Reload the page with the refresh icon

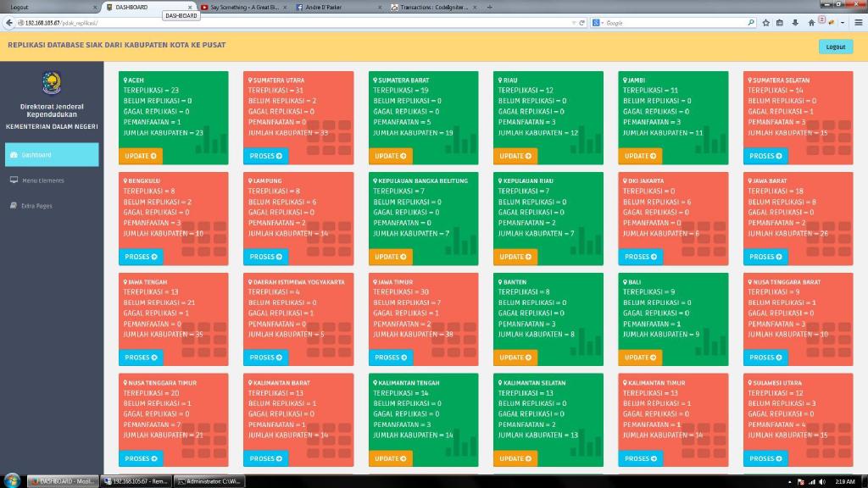581,23
